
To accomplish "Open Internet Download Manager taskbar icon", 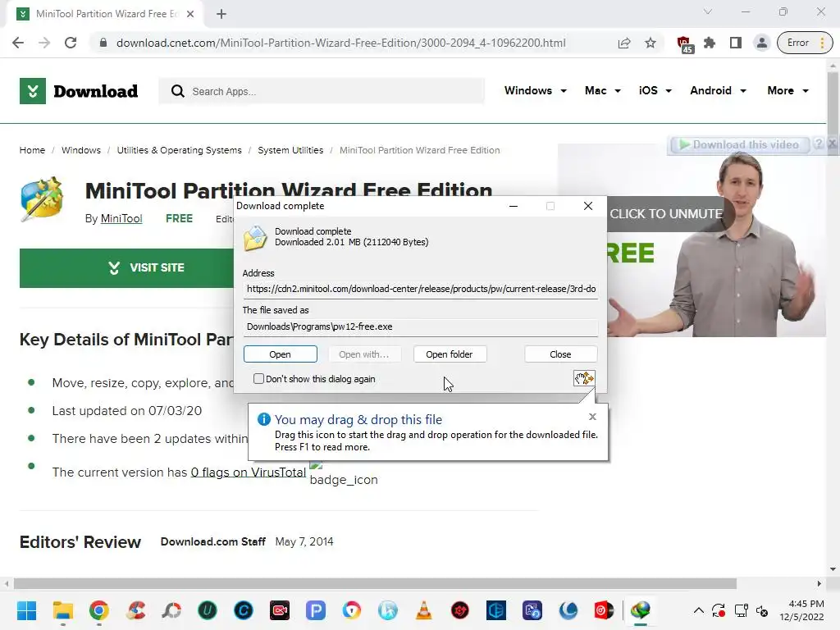I will tap(641, 610).
